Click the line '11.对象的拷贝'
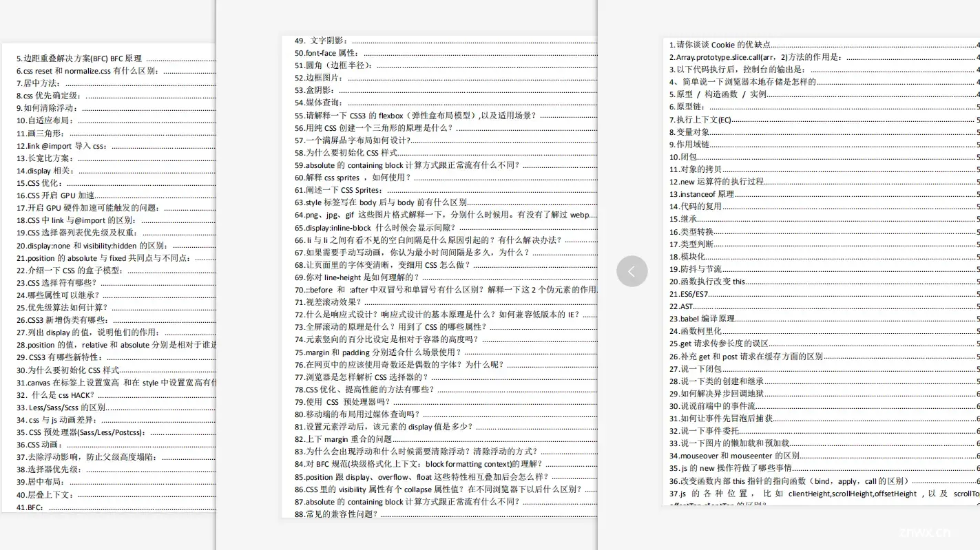 (824, 169)
